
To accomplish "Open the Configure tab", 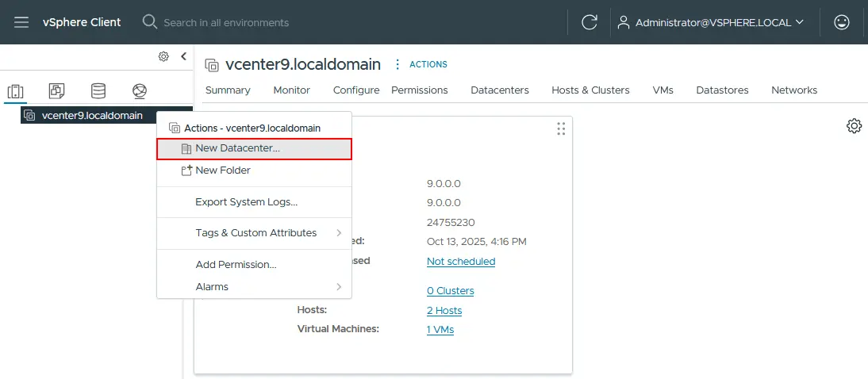I will pos(356,90).
